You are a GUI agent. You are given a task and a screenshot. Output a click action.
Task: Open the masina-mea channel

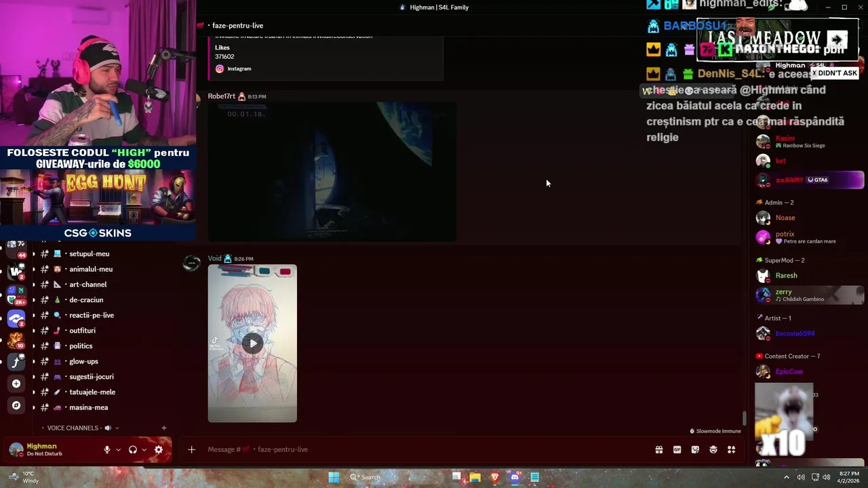88,407
